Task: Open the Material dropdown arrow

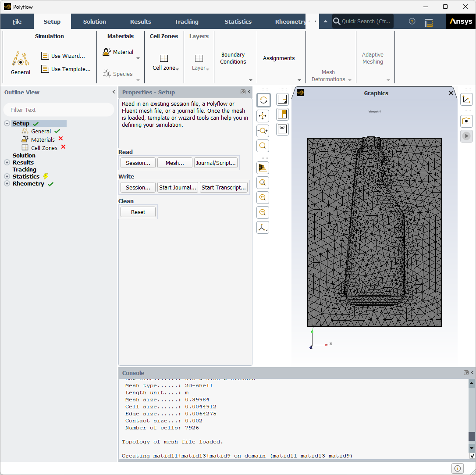Action: click(138, 58)
